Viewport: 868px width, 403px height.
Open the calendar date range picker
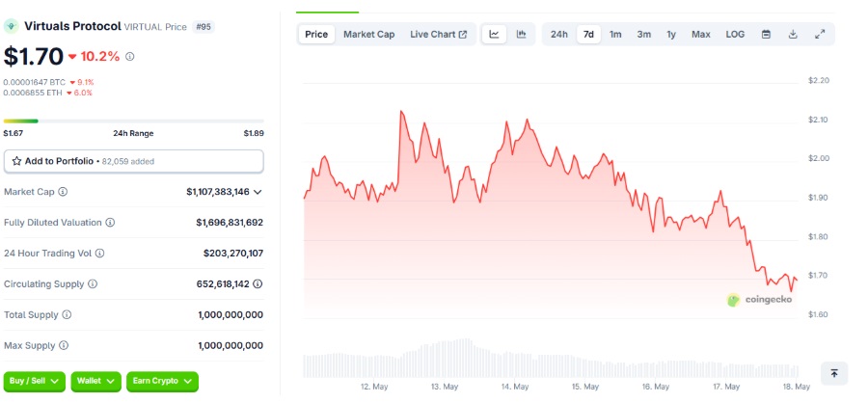click(766, 35)
